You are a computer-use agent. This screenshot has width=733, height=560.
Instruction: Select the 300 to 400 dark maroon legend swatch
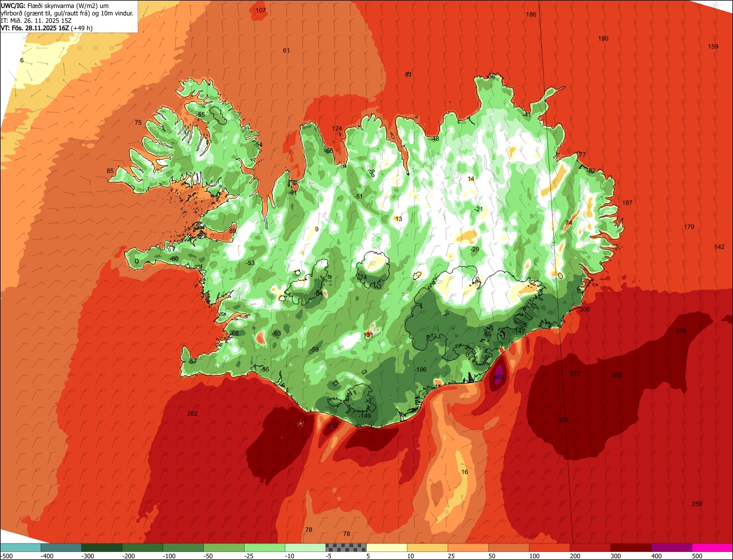pyautogui.click(x=631, y=547)
